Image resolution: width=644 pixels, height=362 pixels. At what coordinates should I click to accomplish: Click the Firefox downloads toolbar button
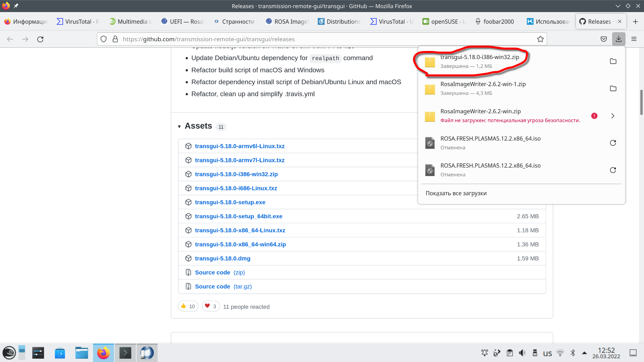619,39
